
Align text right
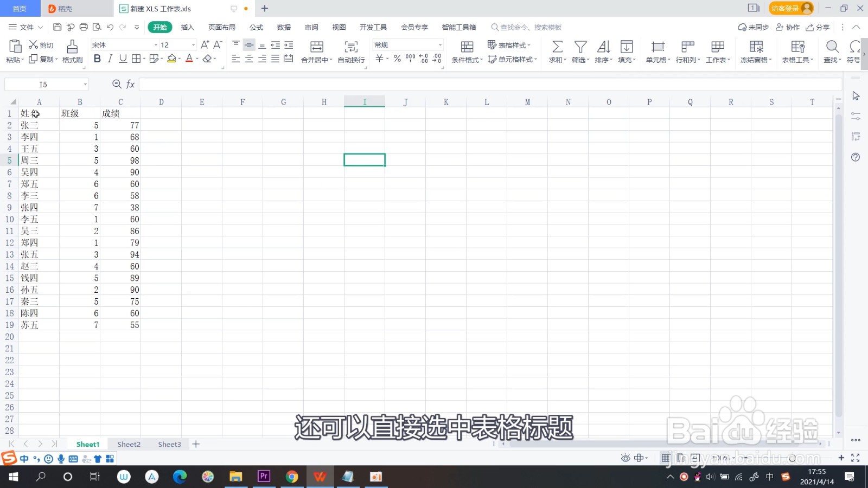tap(262, 59)
